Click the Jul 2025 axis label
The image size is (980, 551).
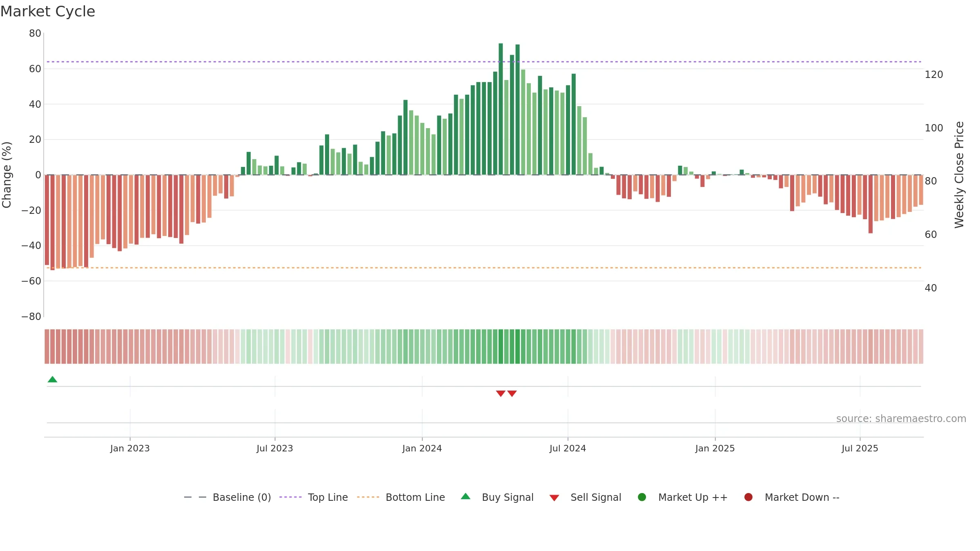[x=860, y=449]
